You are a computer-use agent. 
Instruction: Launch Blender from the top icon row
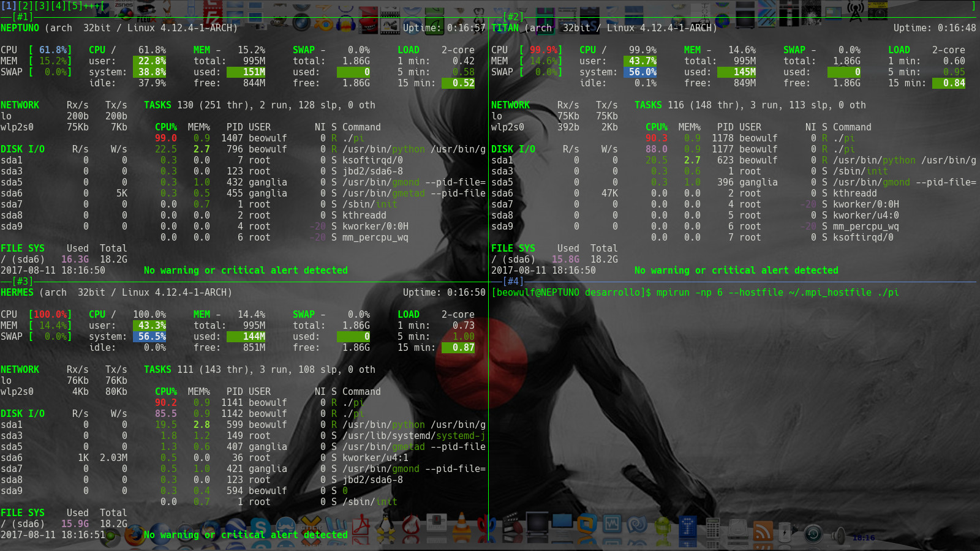click(x=324, y=24)
